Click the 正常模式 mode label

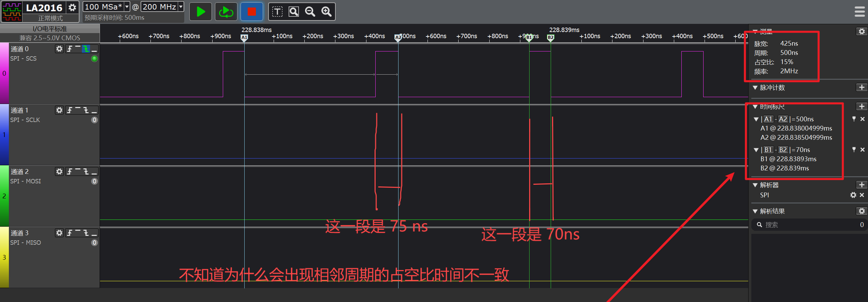tap(50, 18)
